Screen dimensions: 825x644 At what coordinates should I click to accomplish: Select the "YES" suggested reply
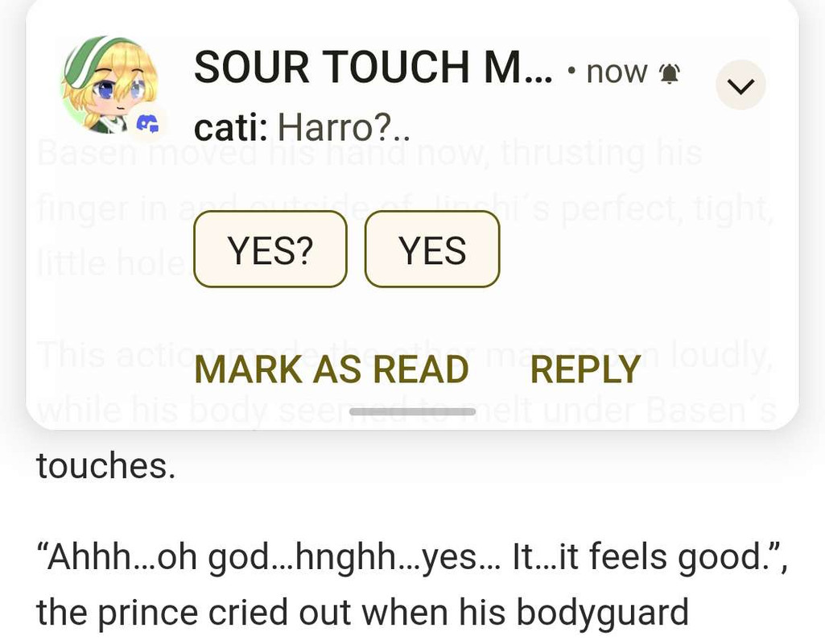432,250
